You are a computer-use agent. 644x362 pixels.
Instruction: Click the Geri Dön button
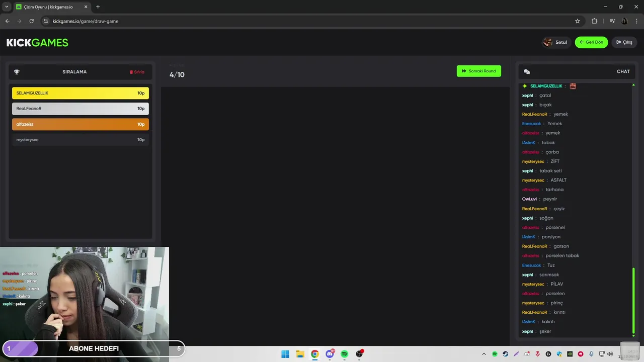[x=591, y=42]
